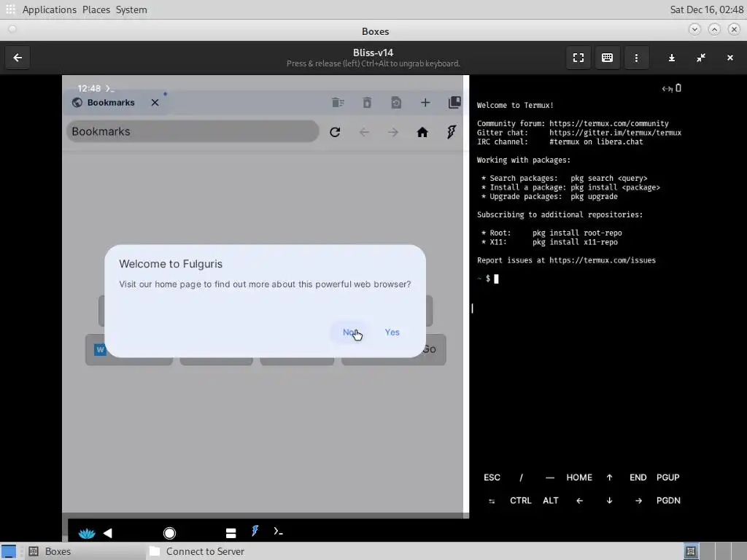Tap HOME in Termux extra keys
The width and height of the screenshot is (747, 560).
579,477
